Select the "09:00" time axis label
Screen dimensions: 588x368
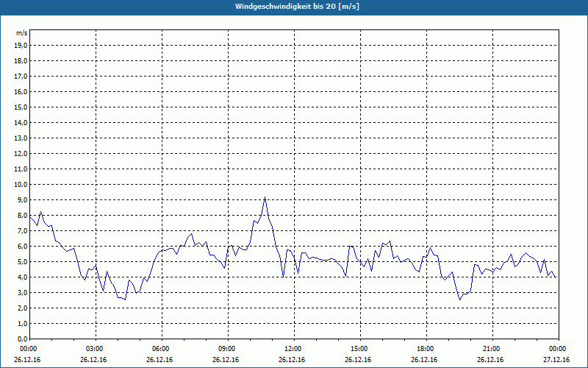(x=228, y=349)
